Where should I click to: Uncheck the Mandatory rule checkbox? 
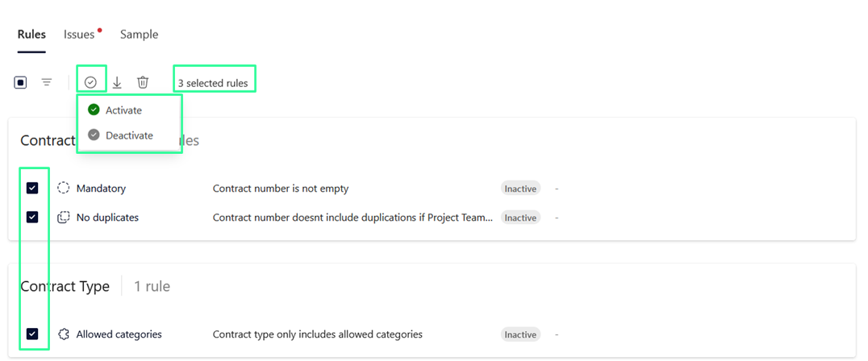[32, 189]
